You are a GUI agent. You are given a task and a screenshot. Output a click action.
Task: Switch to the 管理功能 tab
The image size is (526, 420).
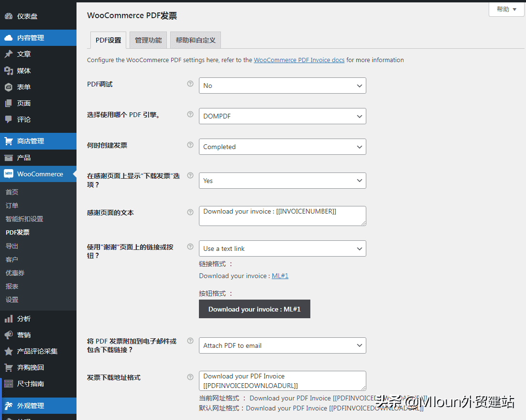tap(148, 40)
